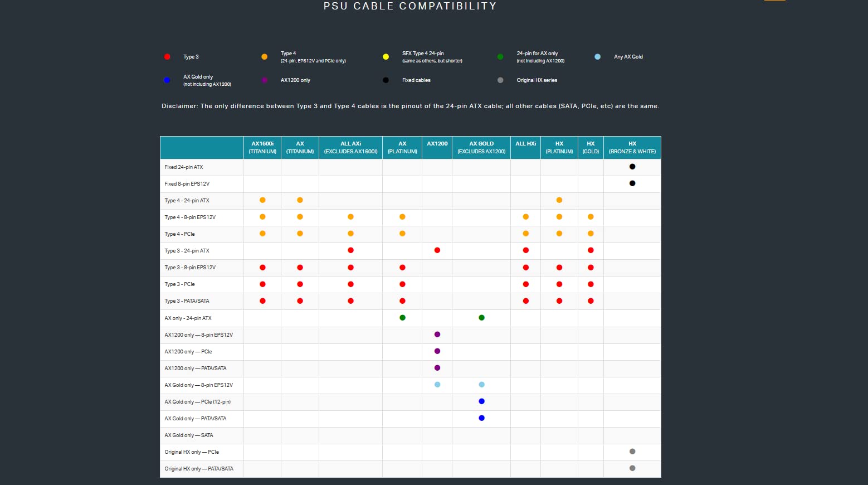868x485 pixels.
Task: Click the AX (Titanium) dot for Type 3 - PCIe
Action: click(300, 284)
